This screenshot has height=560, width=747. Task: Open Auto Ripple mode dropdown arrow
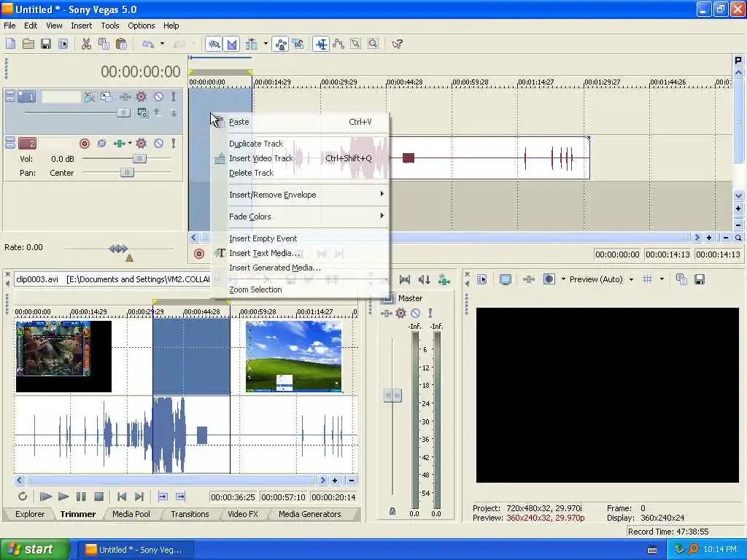[x=266, y=44]
